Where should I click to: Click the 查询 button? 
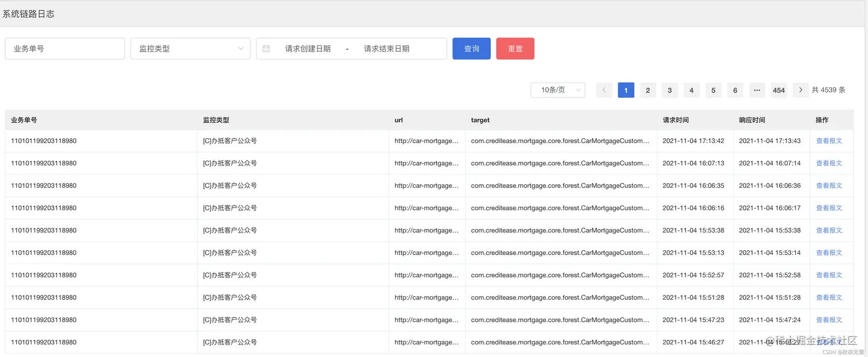click(x=471, y=49)
